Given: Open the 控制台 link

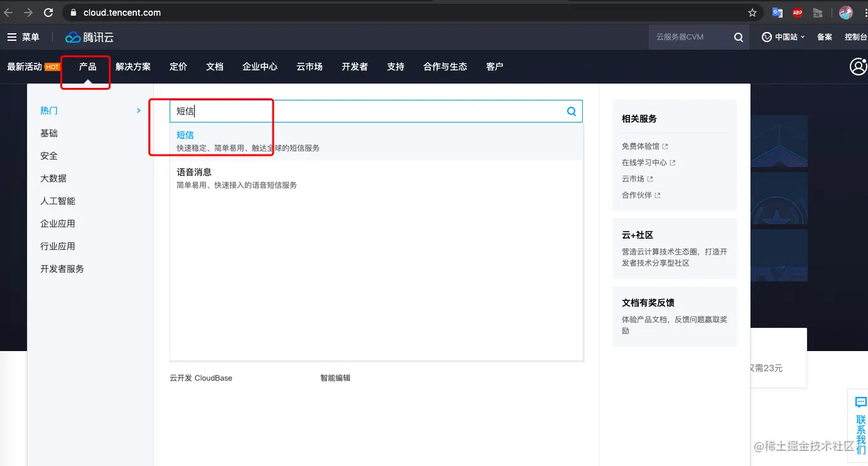Looking at the screenshot, I should tap(856, 37).
